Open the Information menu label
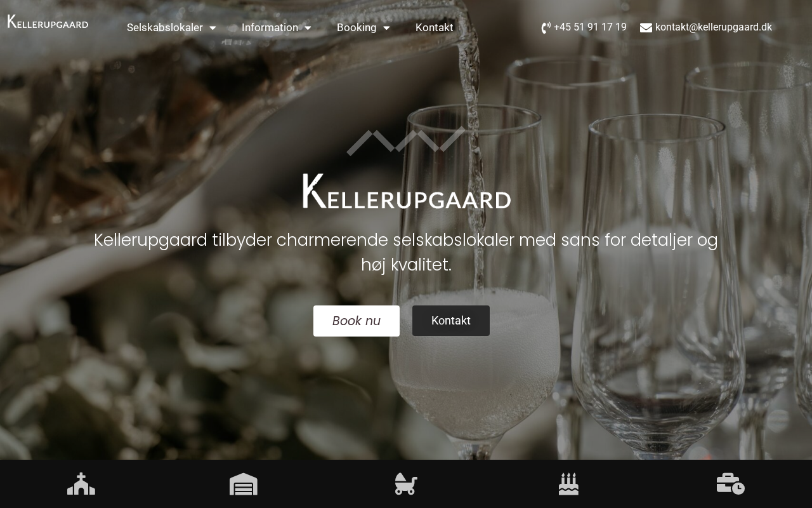Screen dimensions: 812x508 tap(270, 27)
